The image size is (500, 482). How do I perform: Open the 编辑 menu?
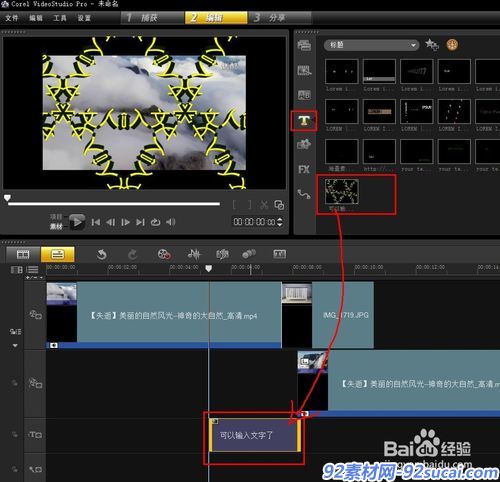coord(36,18)
